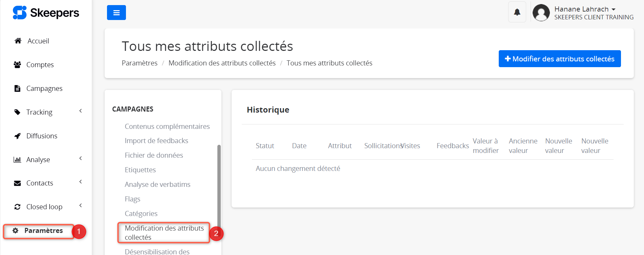644x255 pixels.
Task: Click the CAMPAGNES section heading
Action: pos(133,109)
